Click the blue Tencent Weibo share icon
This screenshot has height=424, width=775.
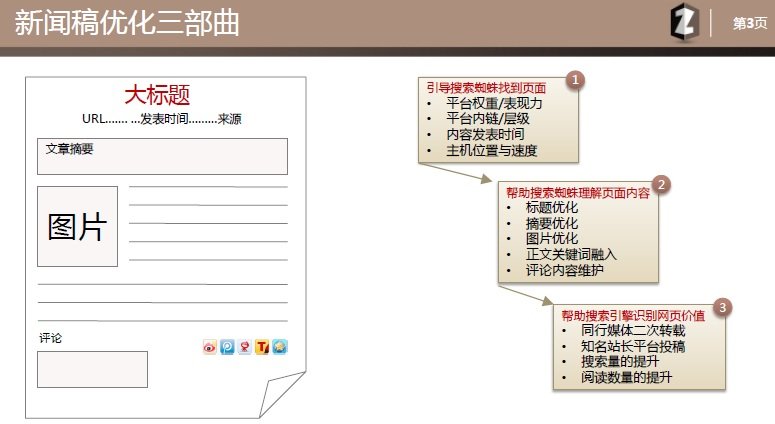point(227,347)
